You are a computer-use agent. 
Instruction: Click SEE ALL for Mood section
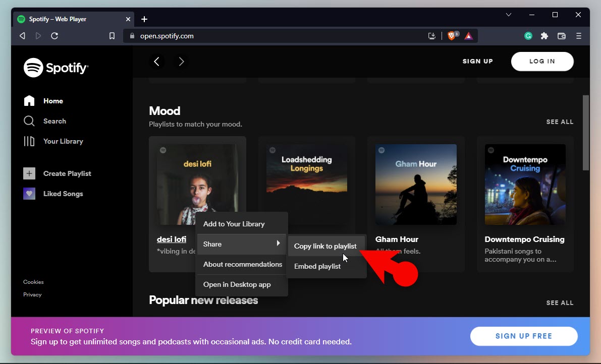click(x=560, y=122)
